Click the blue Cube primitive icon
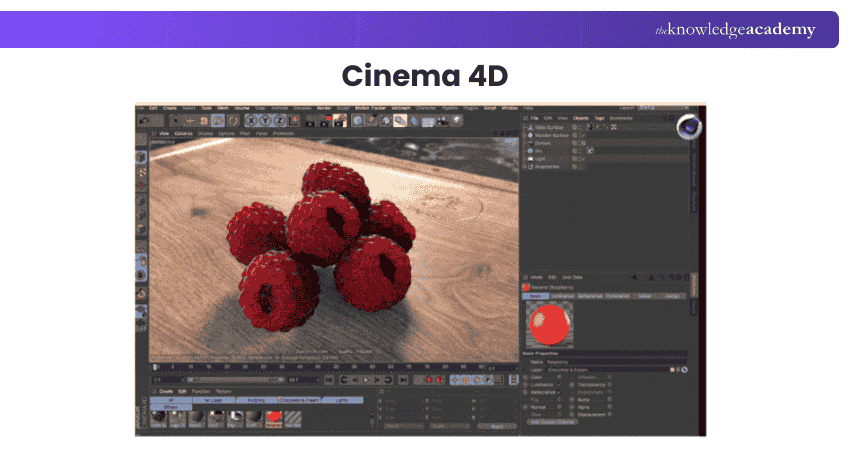 click(358, 120)
